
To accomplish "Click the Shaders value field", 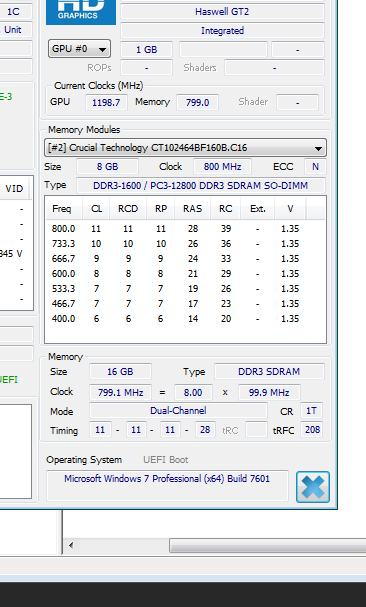I will point(274,68).
